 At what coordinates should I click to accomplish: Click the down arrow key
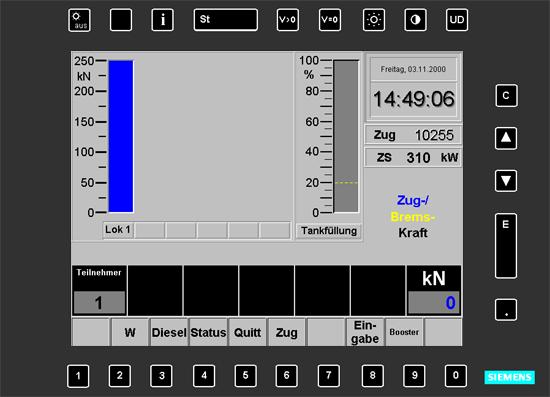[506, 181]
